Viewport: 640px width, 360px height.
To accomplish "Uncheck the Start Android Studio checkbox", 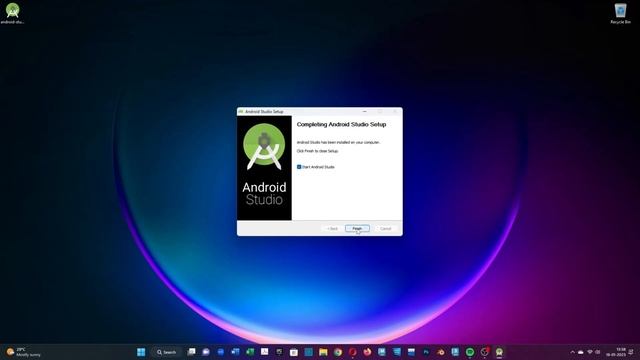I will [299, 167].
